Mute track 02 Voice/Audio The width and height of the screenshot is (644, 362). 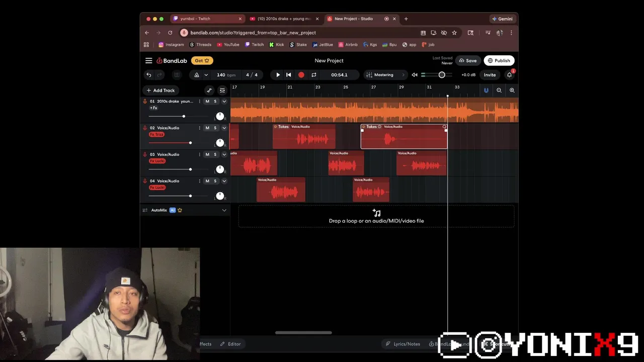207,128
